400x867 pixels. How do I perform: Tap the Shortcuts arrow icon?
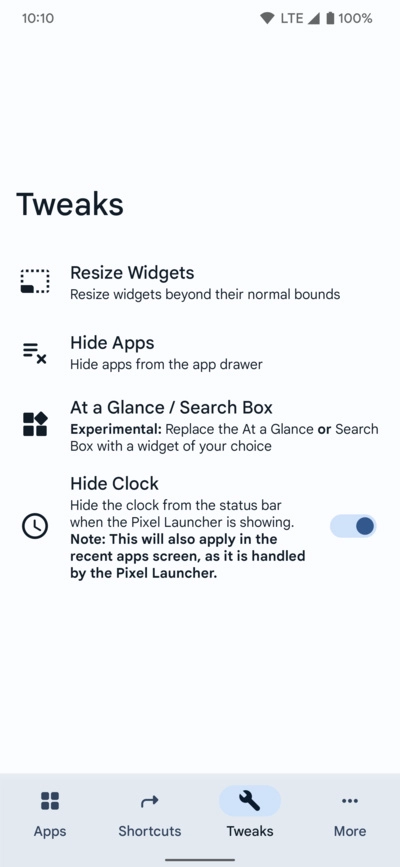coord(149,801)
